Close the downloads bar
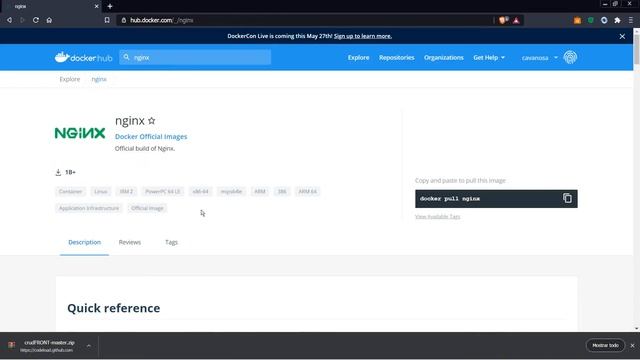Screen dimensions: 640x360 632,346
